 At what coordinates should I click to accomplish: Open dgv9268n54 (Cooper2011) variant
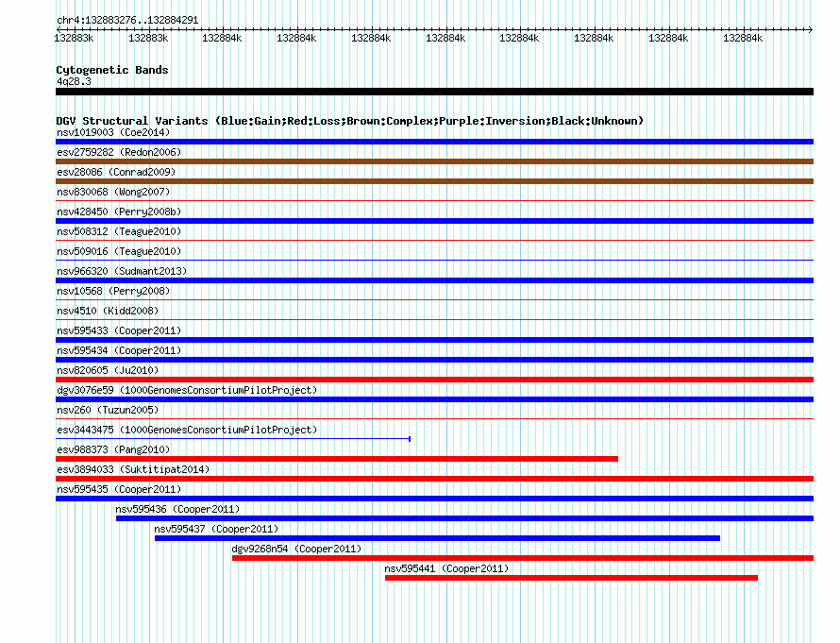pyautogui.click(x=296, y=549)
